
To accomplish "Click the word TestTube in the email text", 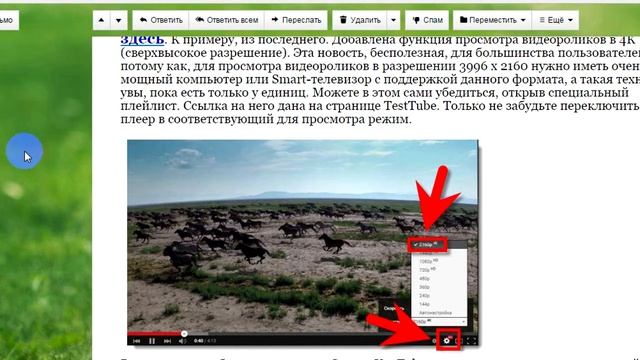I will pos(411,106).
